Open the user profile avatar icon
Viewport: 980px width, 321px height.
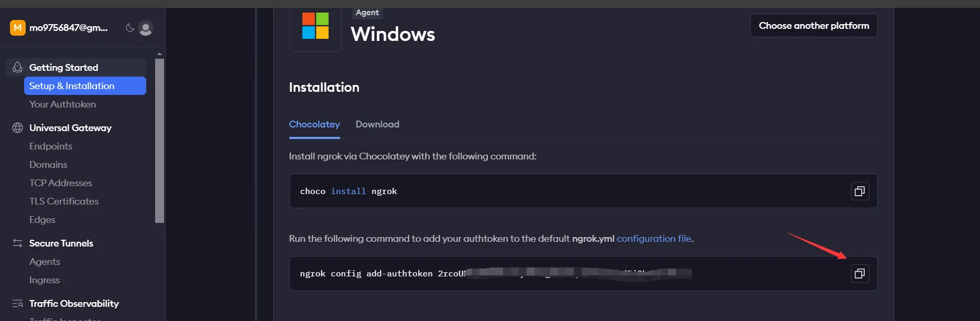coord(146,28)
